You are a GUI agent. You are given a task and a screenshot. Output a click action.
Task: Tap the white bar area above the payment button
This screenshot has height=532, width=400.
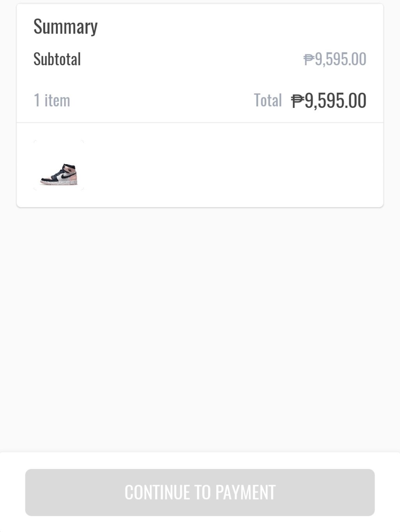click(200, 460)
